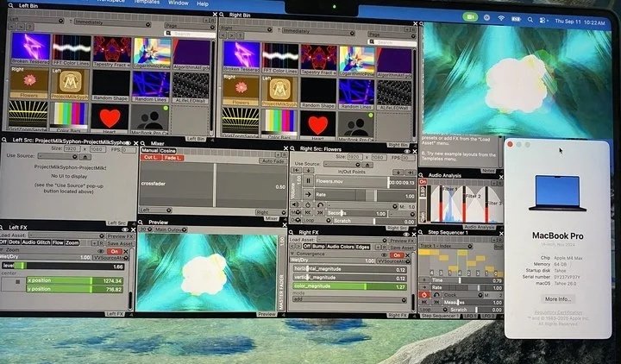Click fast-forward icon in Right Src transport
The height and width of the screenshot is (364, 621).
click(x=320, y=213)
